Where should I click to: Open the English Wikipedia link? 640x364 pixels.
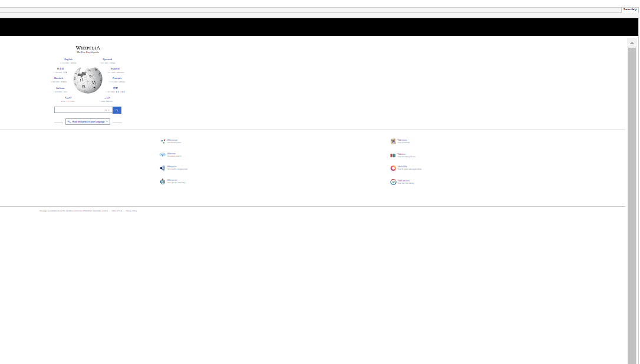click(x=68, y=59)
